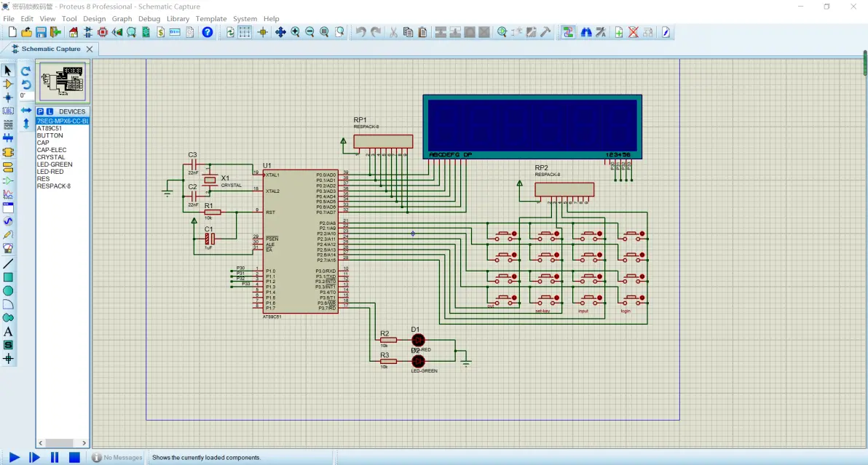Select the 2D box graphics tool
The image size is (868, 465).
coord(8,277)
